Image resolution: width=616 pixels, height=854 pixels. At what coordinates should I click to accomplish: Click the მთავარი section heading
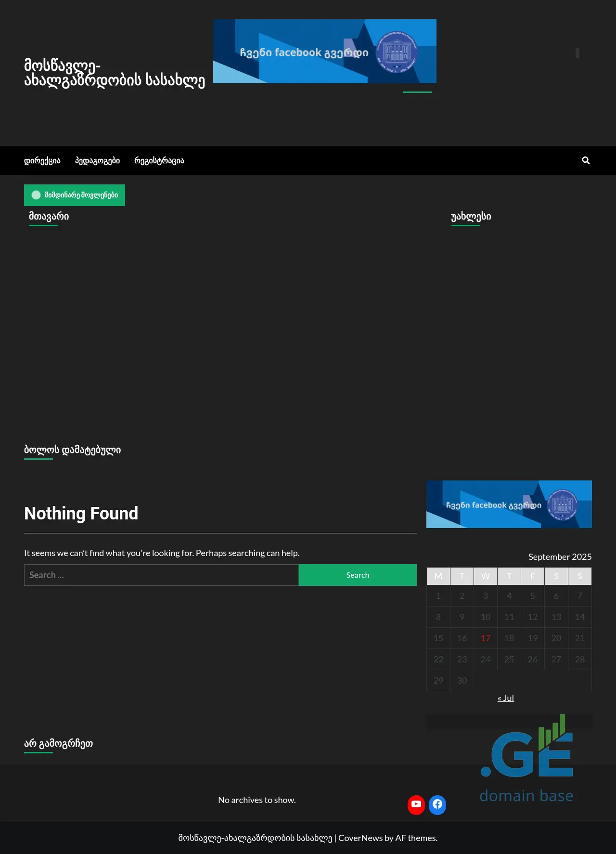pos(49,217)
